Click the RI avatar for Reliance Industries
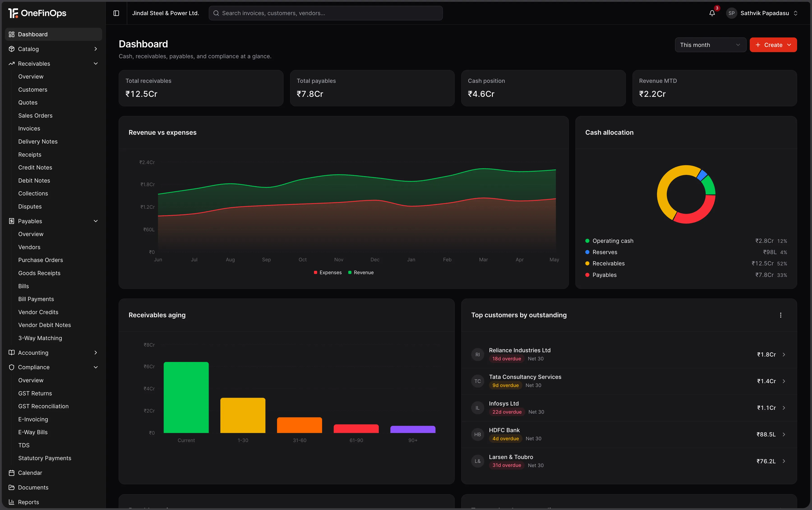Screen dimensions: 812x510 (x=477, y=355)
